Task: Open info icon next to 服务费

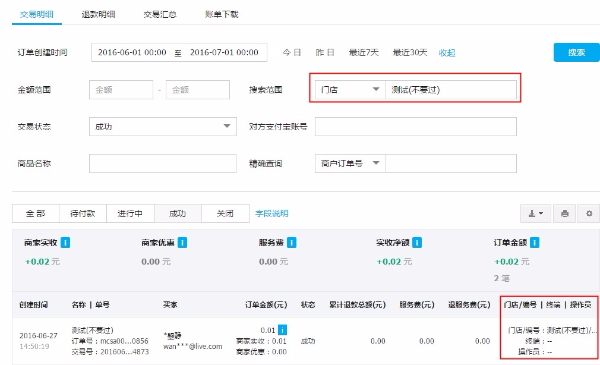Action: coord(292,243)
